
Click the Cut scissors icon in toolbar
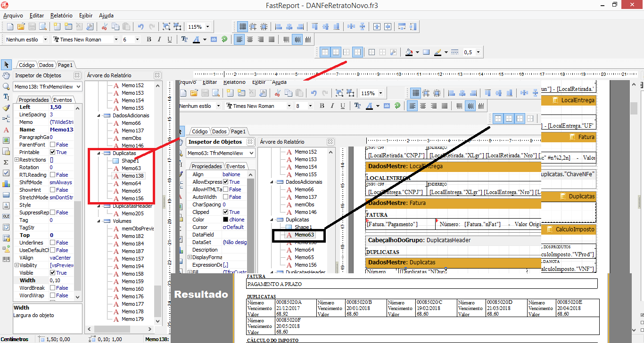point(104,27)
